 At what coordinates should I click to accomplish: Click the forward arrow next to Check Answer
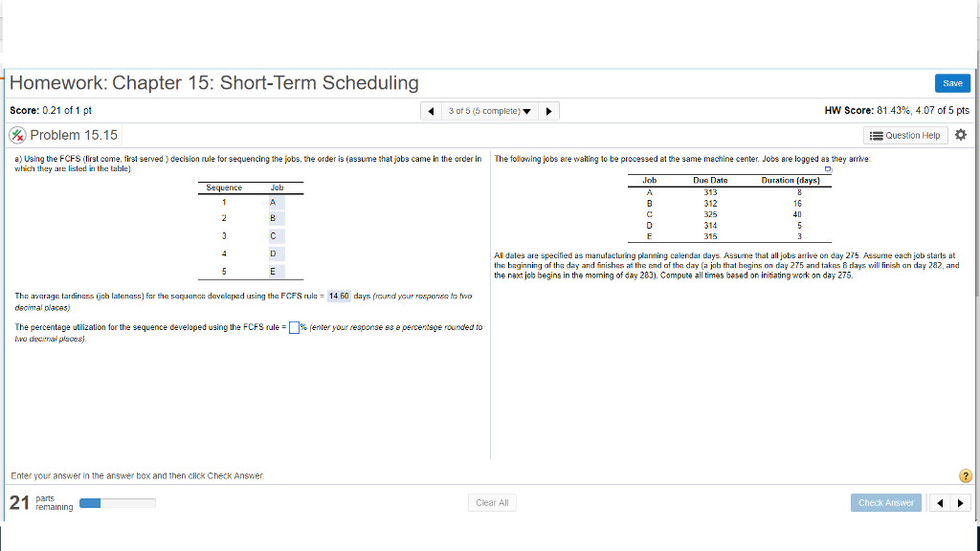pyautogui.click(x=960, y=501)
